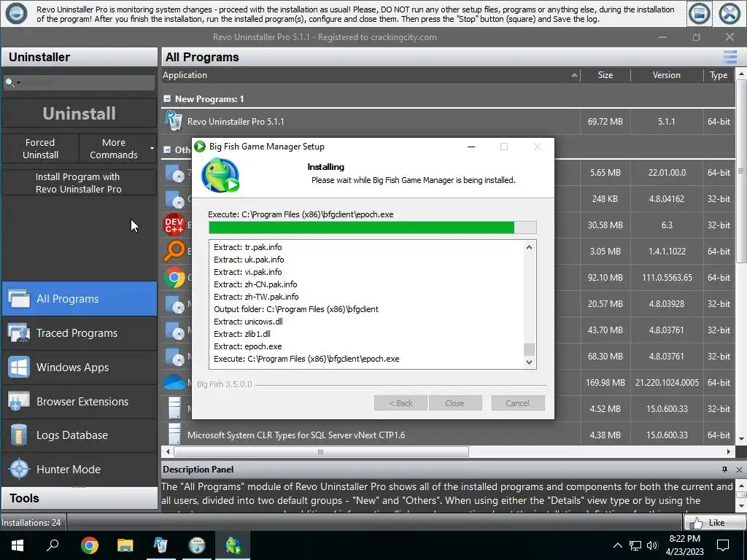The width and height of the screenshot is (747, 560).
Task: Click the Logs Database sidebar icon
Action: (19, 435)
